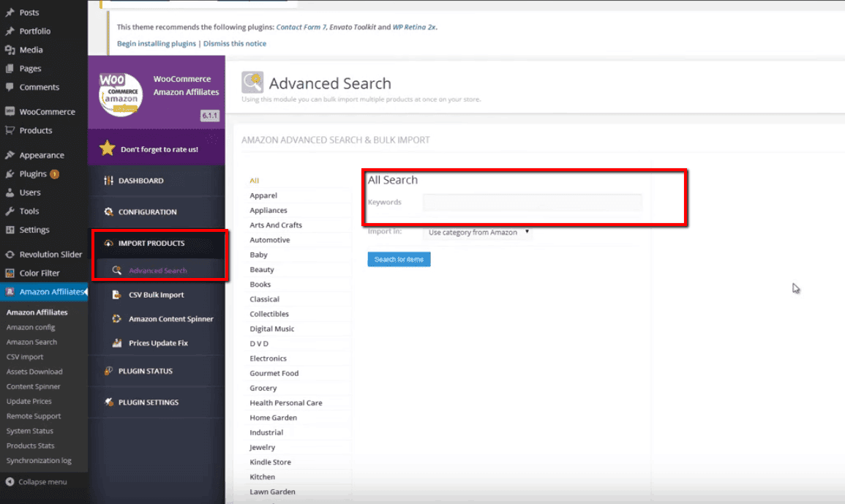The width and height of the screenshot is (845, 504).
Task: Click the Dashboard sliders icon
Action: tap(108, 181)
